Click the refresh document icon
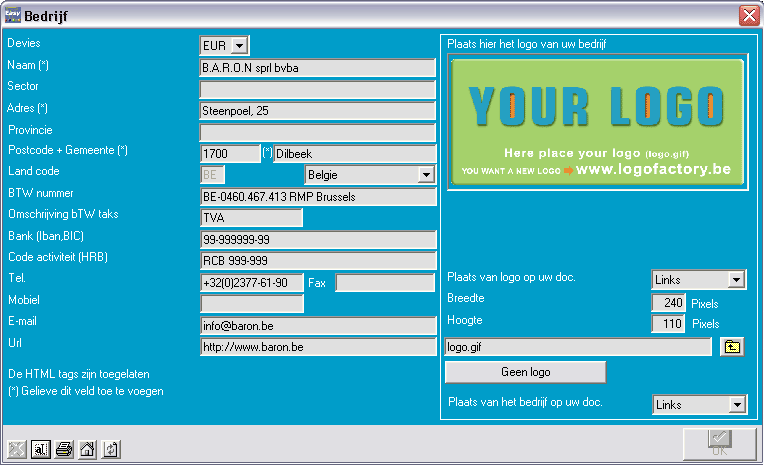Image resolution: width=765 pixels, height=465 pixels. pos(110,449)
